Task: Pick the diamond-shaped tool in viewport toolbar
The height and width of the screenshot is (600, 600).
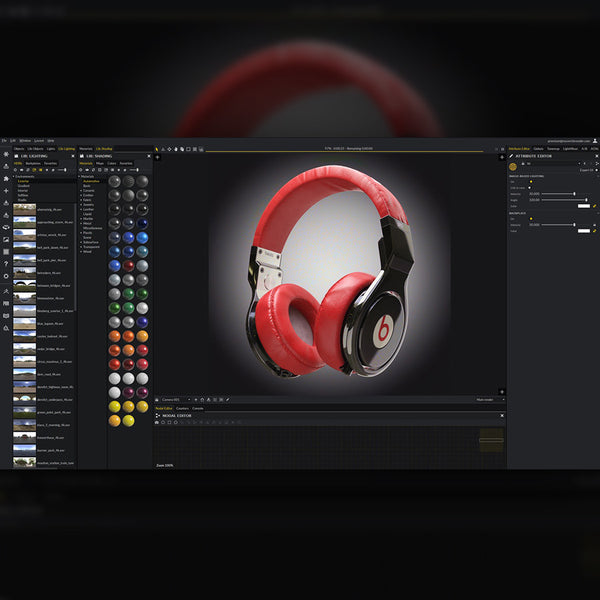Action: coord(170,149)
